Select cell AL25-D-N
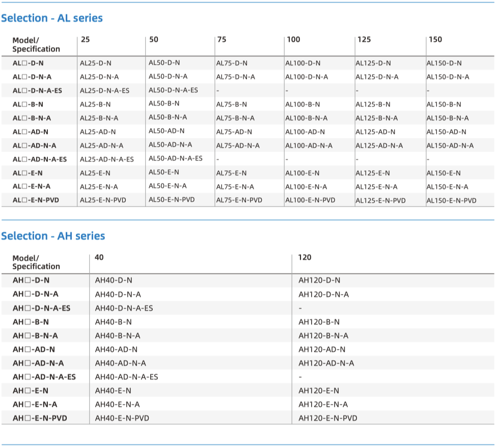 click(96, 63)
